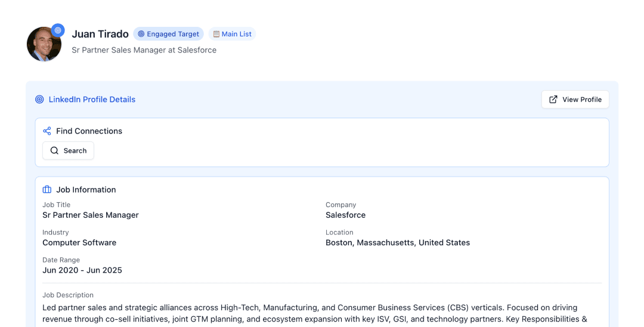644x327 pixels.
Task: Select the Engaged Target badge
Action: [168, 34]
